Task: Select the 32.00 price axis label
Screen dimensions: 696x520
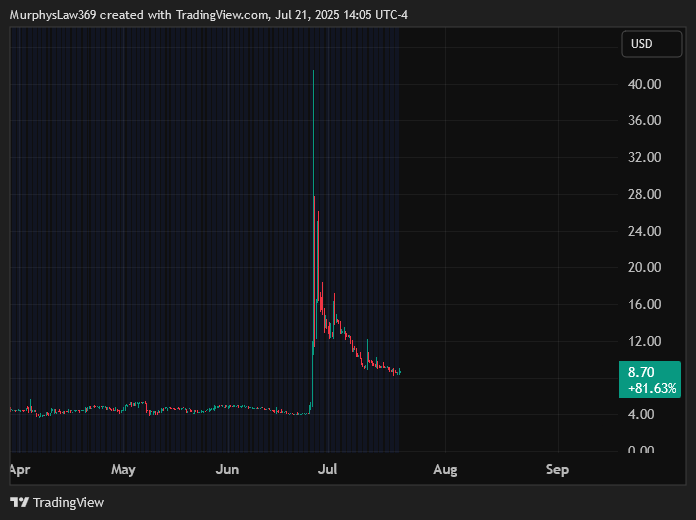Action: [645, 157]
